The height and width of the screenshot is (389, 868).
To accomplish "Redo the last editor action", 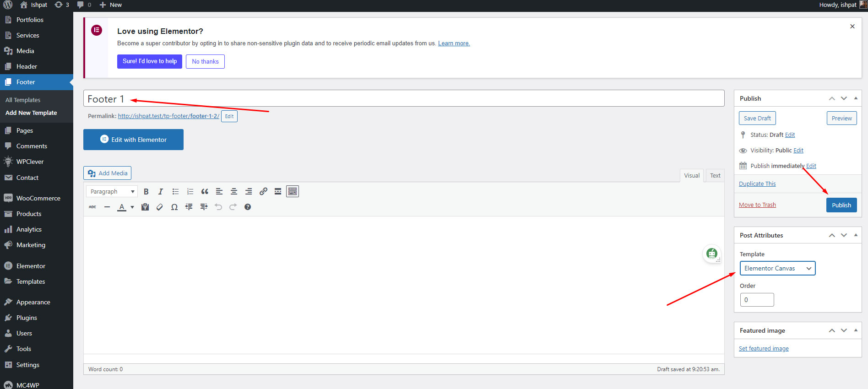I will tap(233, 207).
